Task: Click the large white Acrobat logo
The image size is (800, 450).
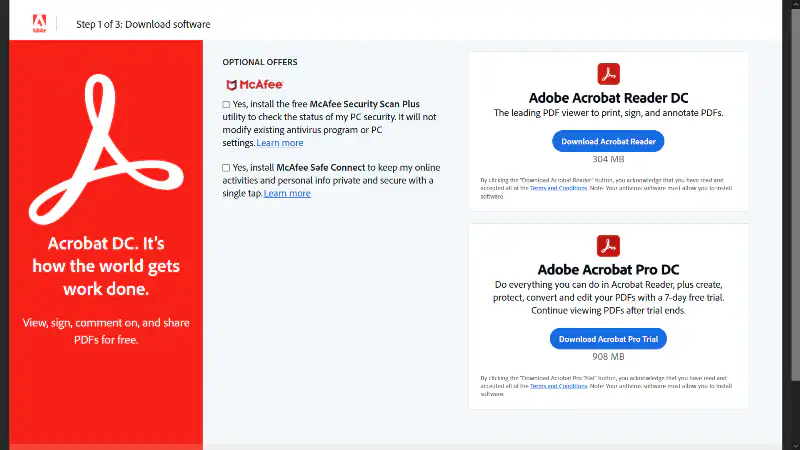Action: (x=106, y=149)
